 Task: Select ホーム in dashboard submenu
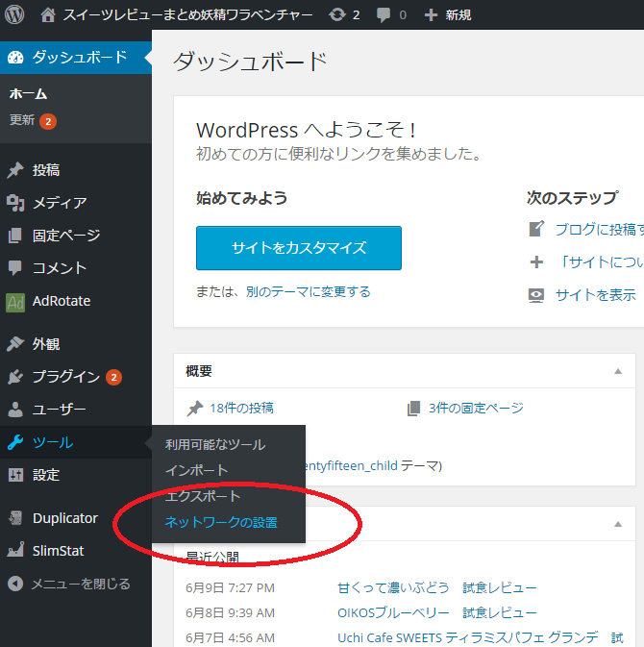click(28, 93)
